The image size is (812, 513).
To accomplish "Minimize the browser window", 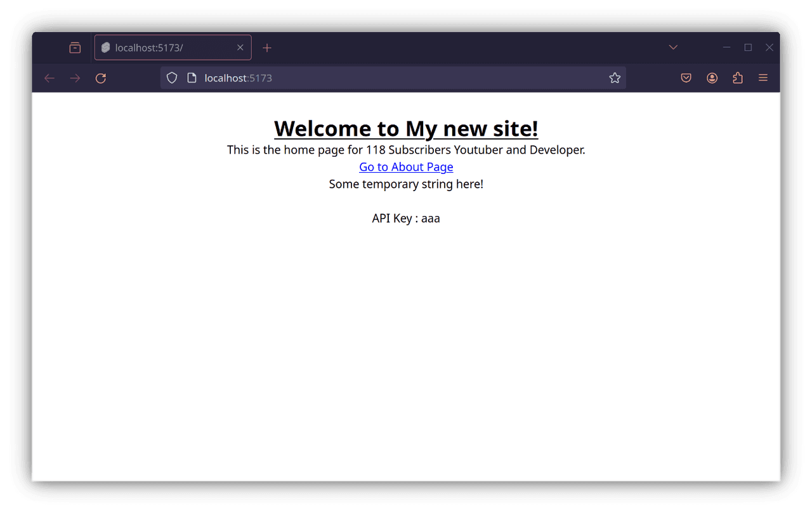I will [x=726, y=48].
